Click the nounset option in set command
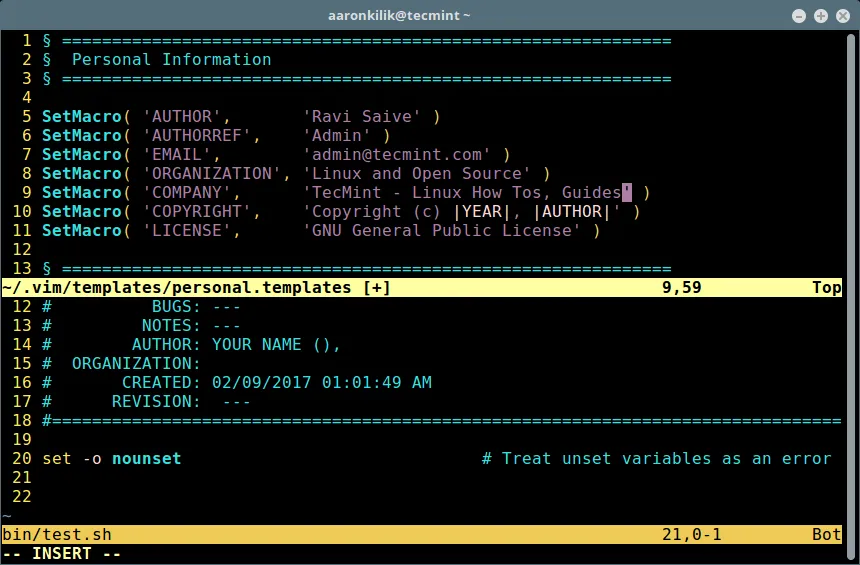Image resolution: width=860 pixels, height=565 pixels. pos(146,459)
